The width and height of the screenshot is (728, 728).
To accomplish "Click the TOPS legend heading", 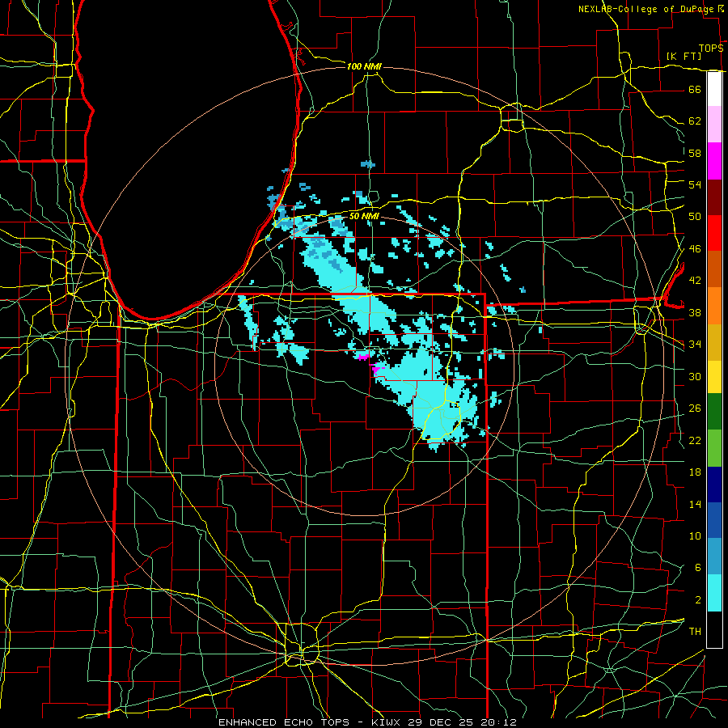I will coord(711,48).
